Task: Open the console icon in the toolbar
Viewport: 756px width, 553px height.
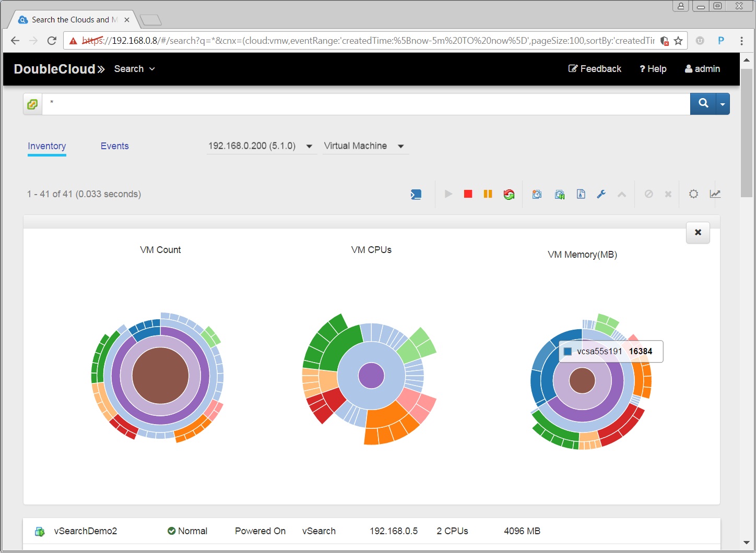Action: coord(416,195)
